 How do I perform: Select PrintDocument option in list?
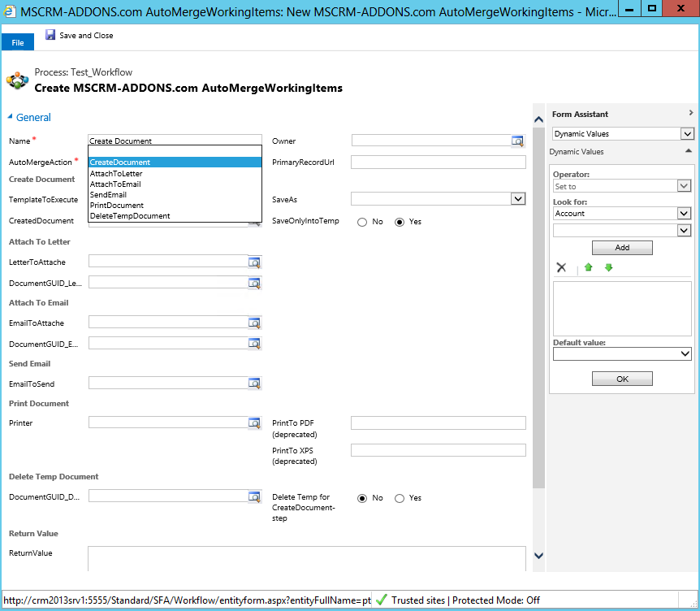pos(175,205)
